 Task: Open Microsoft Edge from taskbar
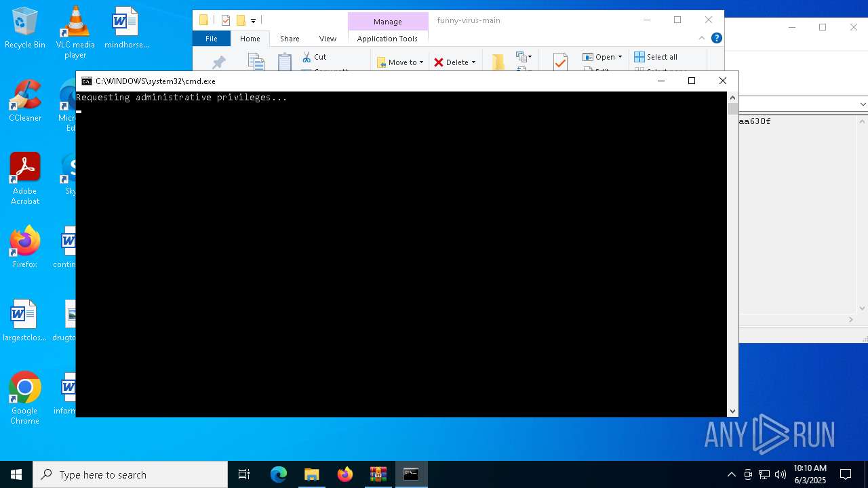[279, 474]
